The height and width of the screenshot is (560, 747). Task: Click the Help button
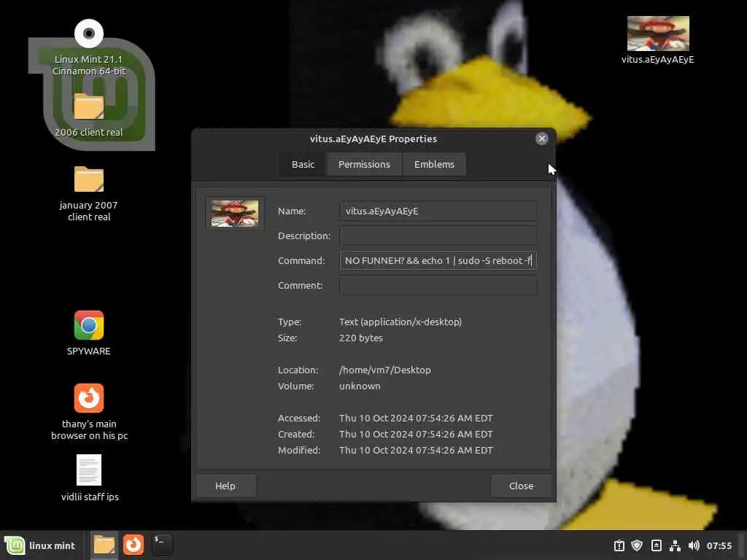pos(225,486)
